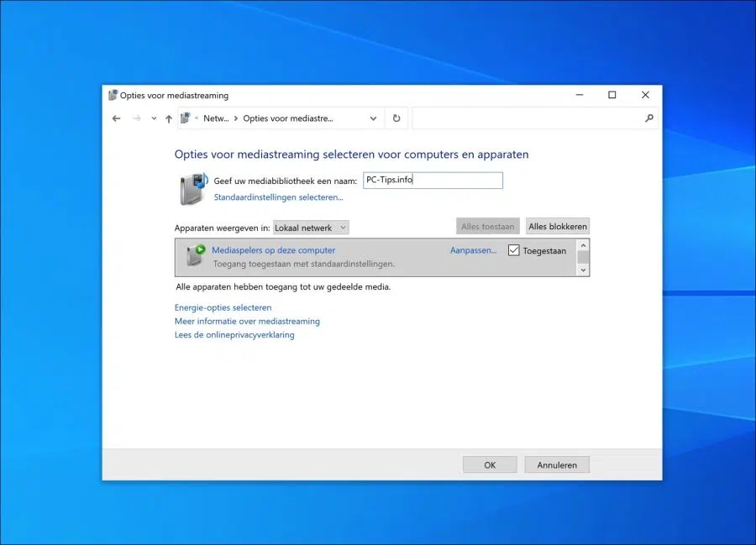
Task: Click the Opties voor mediastre... breadcrumb
Action: coord(288,118)
